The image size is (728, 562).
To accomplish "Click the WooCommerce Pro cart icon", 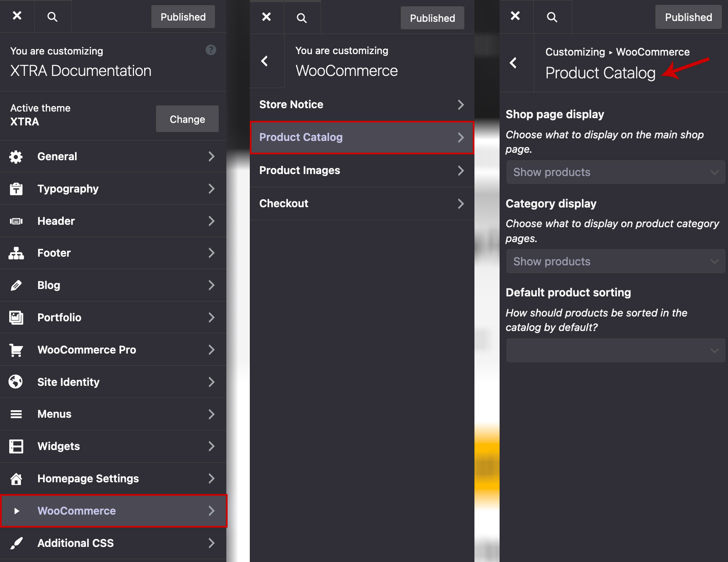I will (x=16, y=350).
